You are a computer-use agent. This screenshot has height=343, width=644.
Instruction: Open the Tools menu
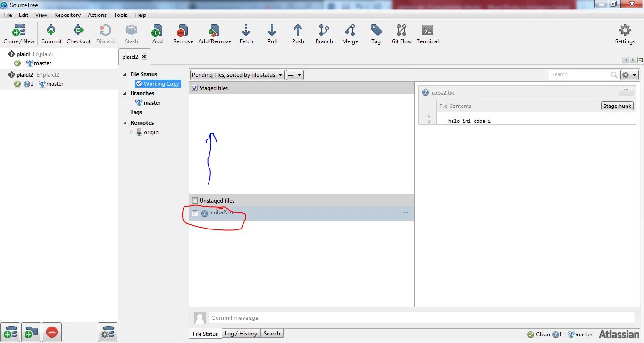point(120,15)
